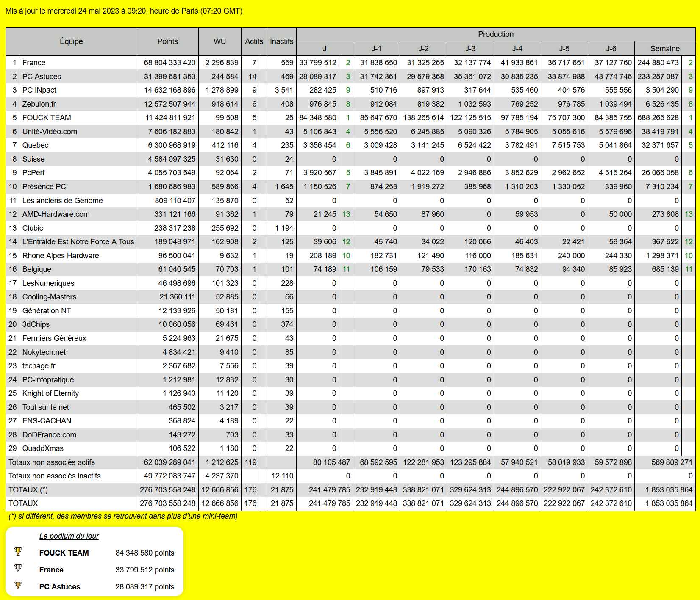This screenshot has height=600, width=700.
Task: Click the Actifs column header
Action: pyautogui.click(x=254, y=41)
